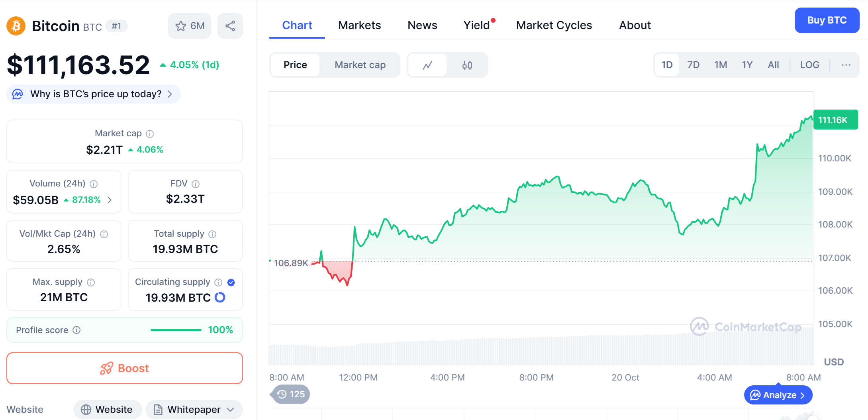The width and height of the screenshot is (868, 420).
Task: Open the Markets tab
Action: 359,26
